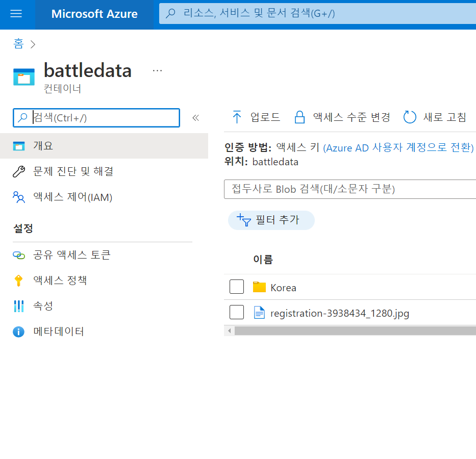Click the IAM people icon

coord(19,197)
